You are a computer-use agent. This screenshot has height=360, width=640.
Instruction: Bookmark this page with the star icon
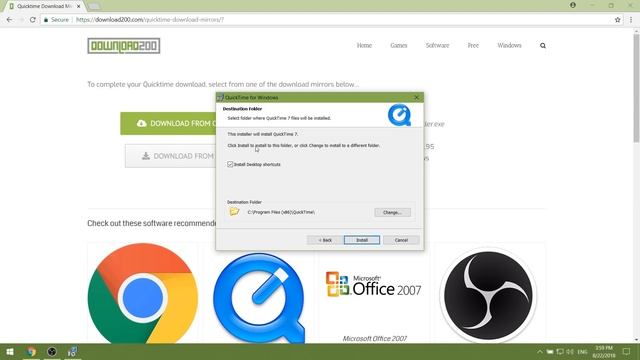pyautogui.click(x=618, y=20)
